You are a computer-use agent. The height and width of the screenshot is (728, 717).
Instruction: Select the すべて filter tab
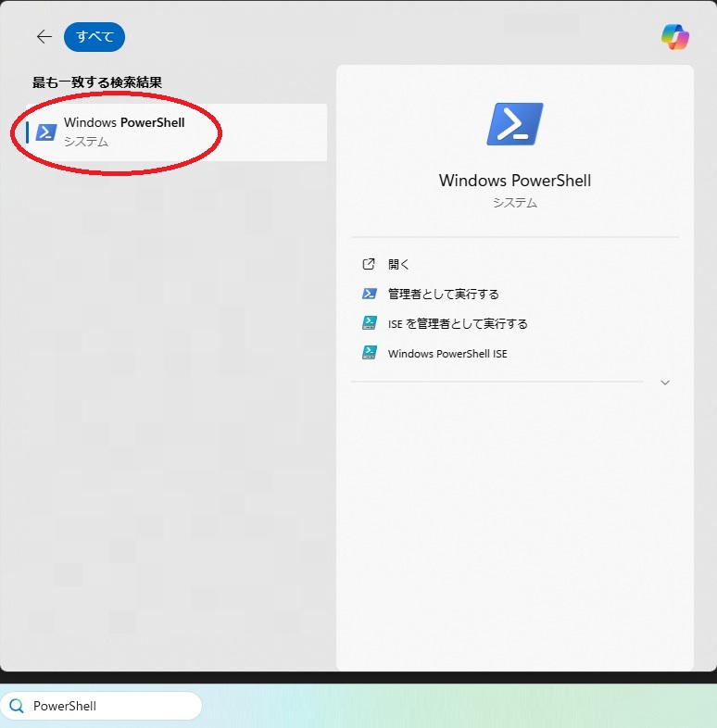pyautogui.click(x=94, y=37)
